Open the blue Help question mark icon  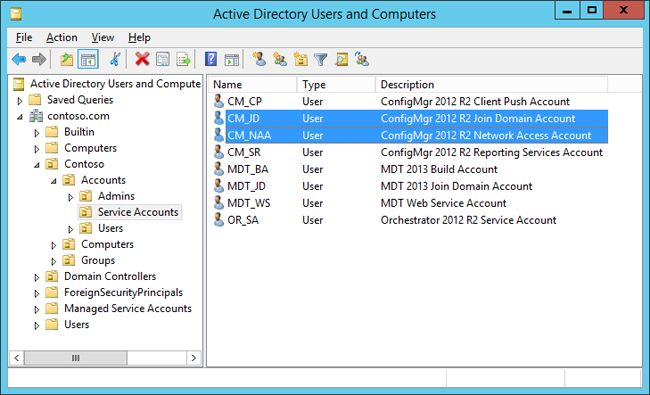[211, 59]
